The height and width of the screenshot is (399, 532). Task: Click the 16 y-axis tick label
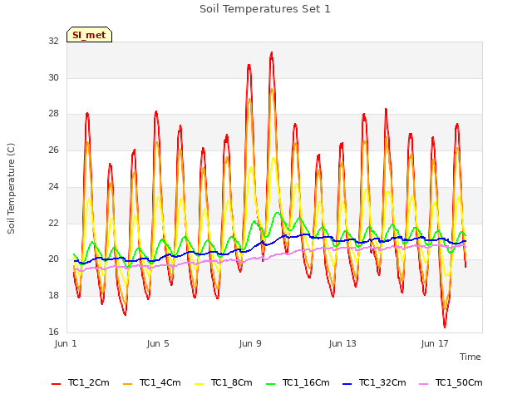tap(53, 332)
